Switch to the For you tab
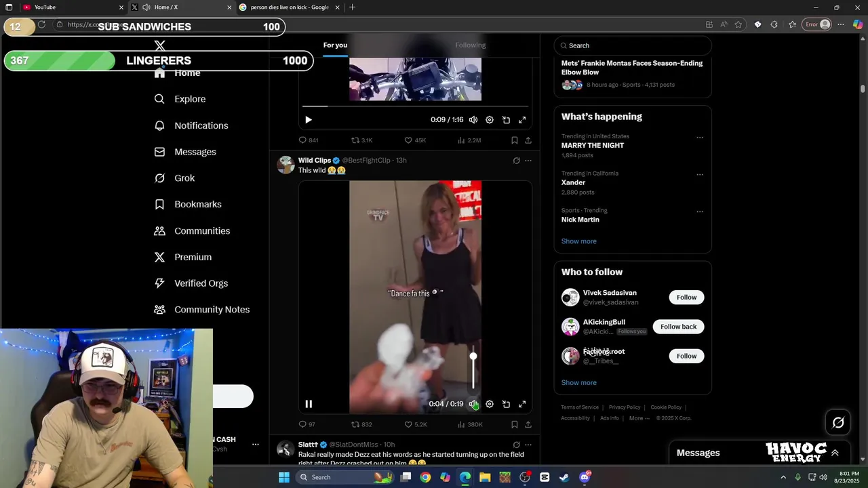The height and width of the screenshot is (488, 868). [335, 45]
